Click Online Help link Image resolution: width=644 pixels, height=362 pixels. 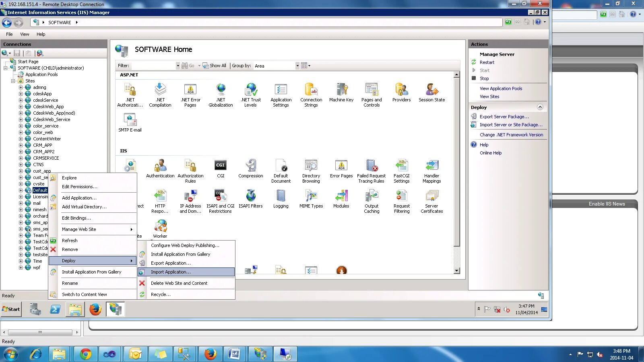coord(490,153)
